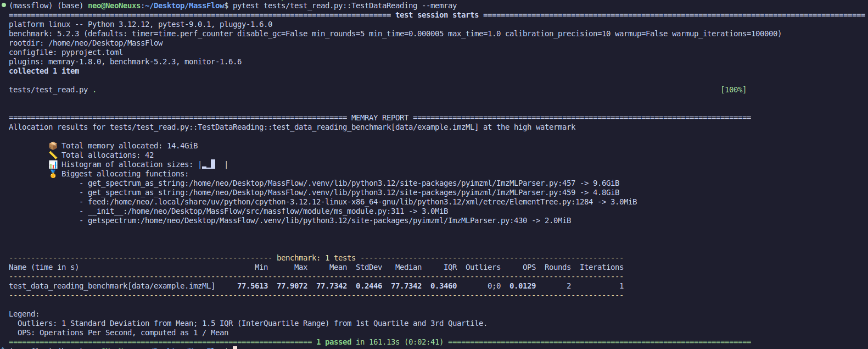Click the Median column header in benchmark table
The width and height of the screenshot is (868, 349).
pos(408,267)
